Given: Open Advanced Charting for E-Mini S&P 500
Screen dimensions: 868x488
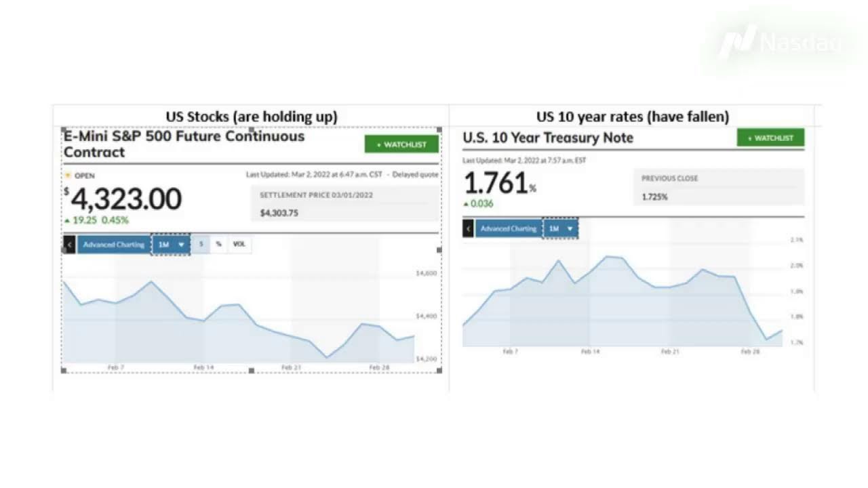Looking at the screenshot, I should pyautogui.click(x=113, y=244).
